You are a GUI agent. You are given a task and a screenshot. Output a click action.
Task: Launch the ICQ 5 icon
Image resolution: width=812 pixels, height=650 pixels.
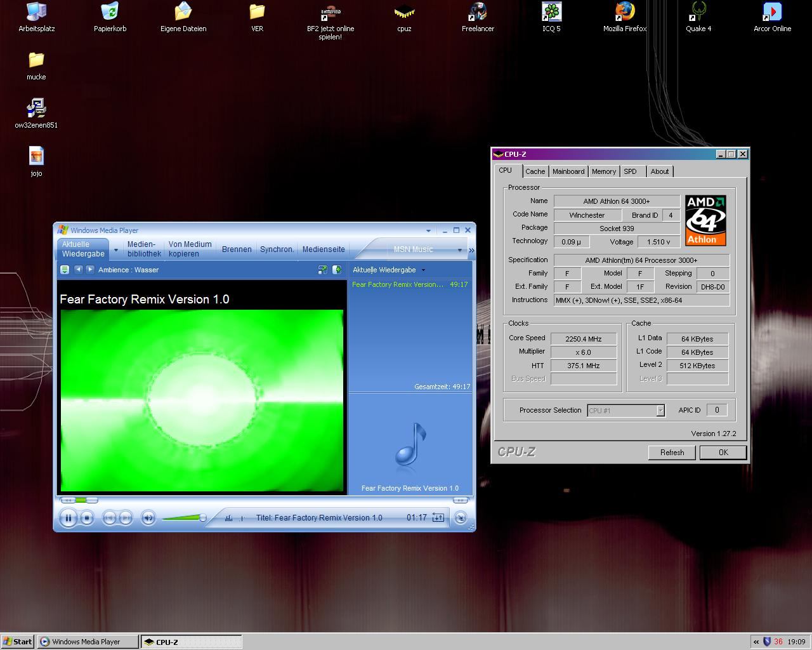pyautogui.click(x=551, y=17)
